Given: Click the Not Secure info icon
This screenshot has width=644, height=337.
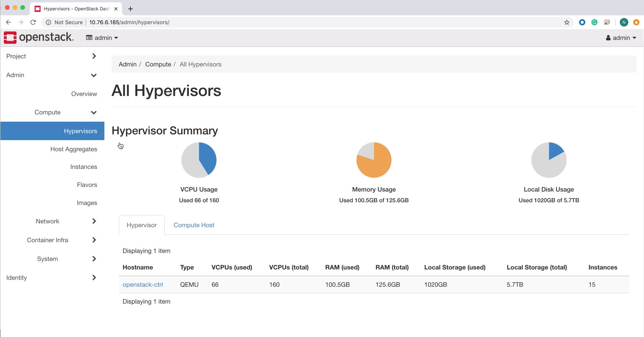Looking at the screenshot, I should 48,22.
